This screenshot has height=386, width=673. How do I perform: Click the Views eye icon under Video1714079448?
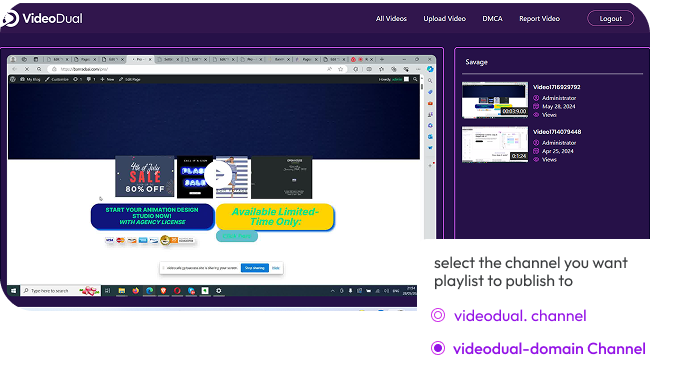(x=536, y=159)
